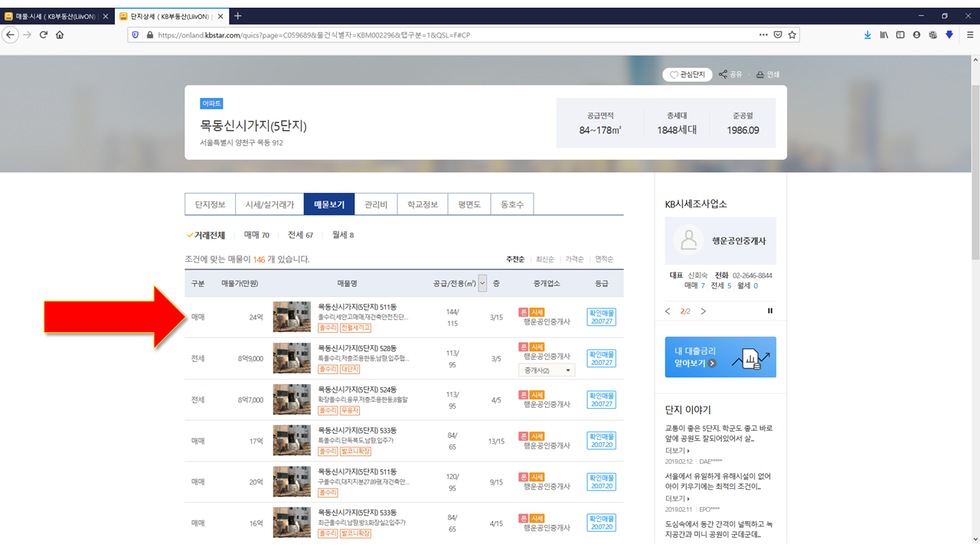
Task: Sort listings by 추천순
Action: tap(514, 259)
